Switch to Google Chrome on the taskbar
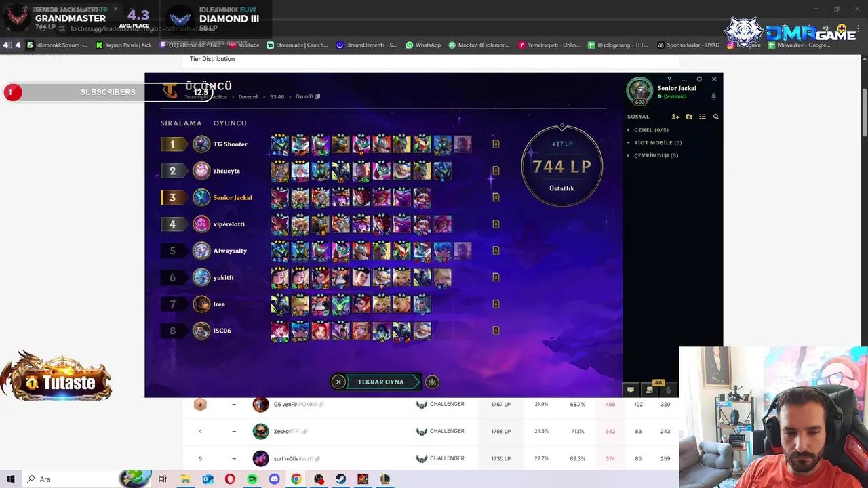This screenshot has height=488, width=868. pos(296,479)
